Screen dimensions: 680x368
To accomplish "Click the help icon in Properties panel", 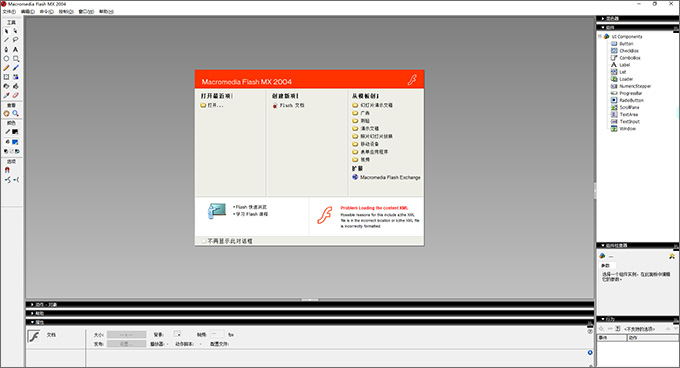I will [590, 332].
